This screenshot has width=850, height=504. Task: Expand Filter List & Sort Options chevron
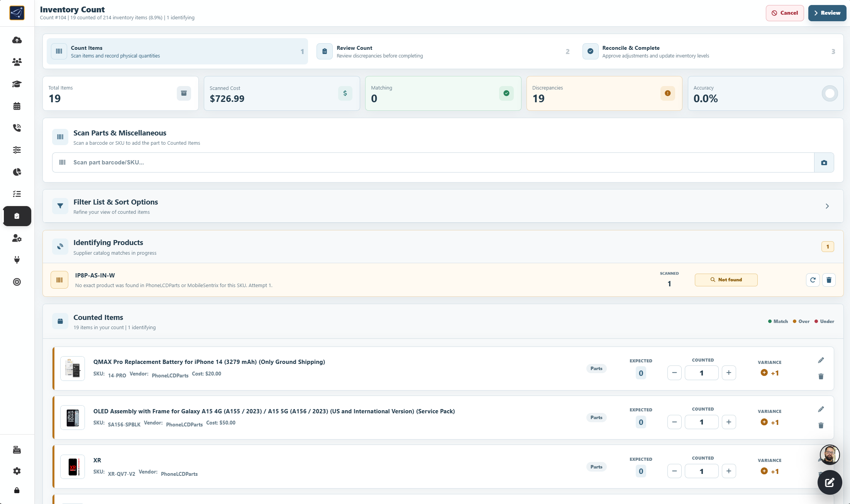[827, 206]
